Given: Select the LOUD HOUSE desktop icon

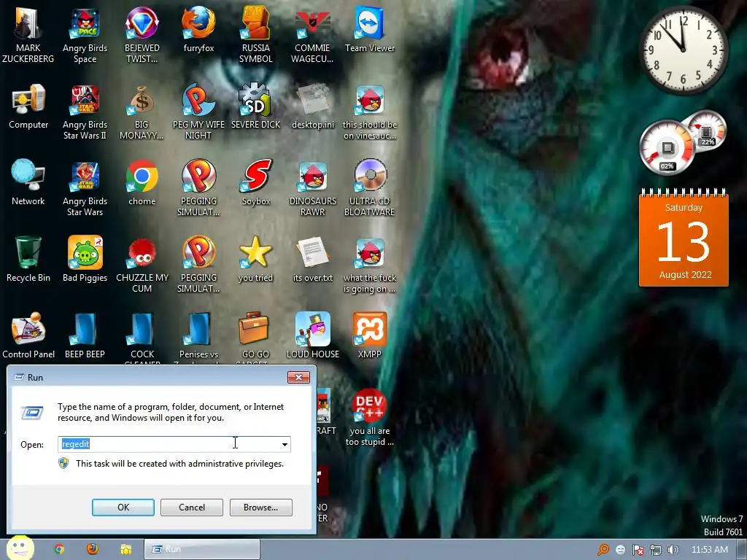Looking at the screenshot, I should tap(313, 335).
